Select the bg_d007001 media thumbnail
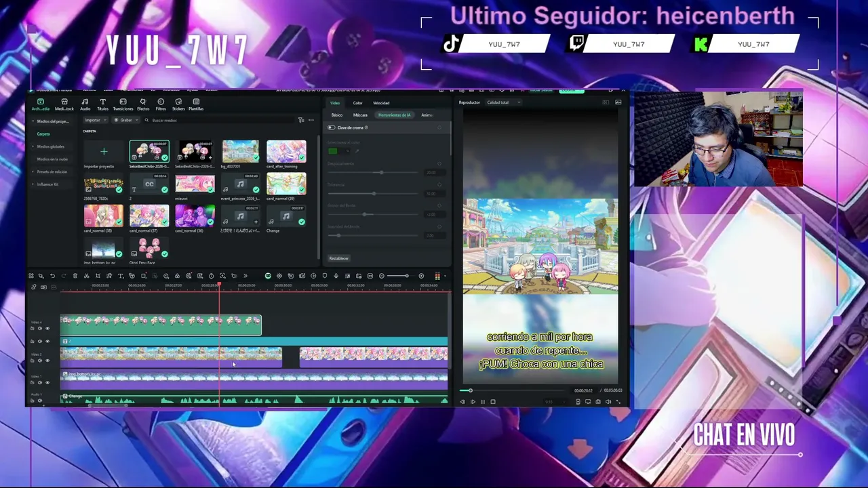 tap(241, 151)
